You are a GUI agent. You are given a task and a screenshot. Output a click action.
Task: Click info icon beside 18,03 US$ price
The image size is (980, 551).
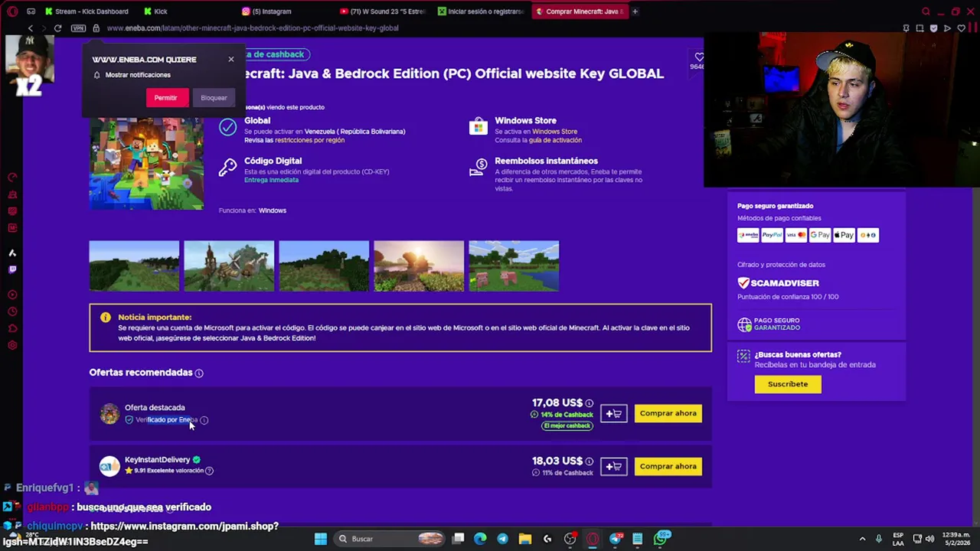point(589,461)
